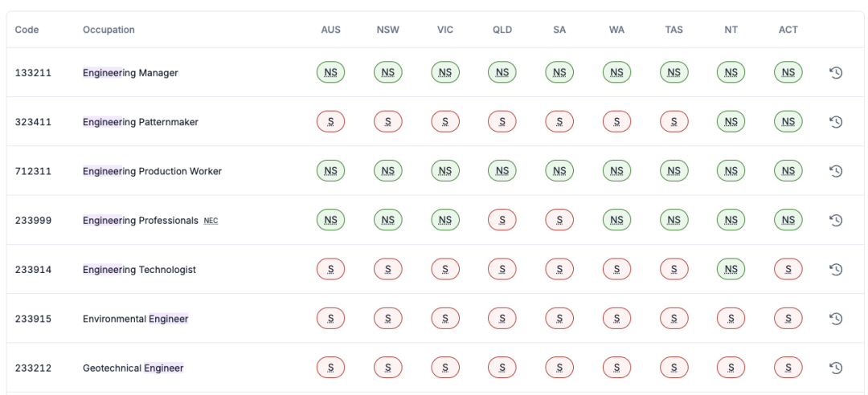Click ACT badge for Engineering Patternmaker
Screen dimensions: 868x395
pos(788,122)
